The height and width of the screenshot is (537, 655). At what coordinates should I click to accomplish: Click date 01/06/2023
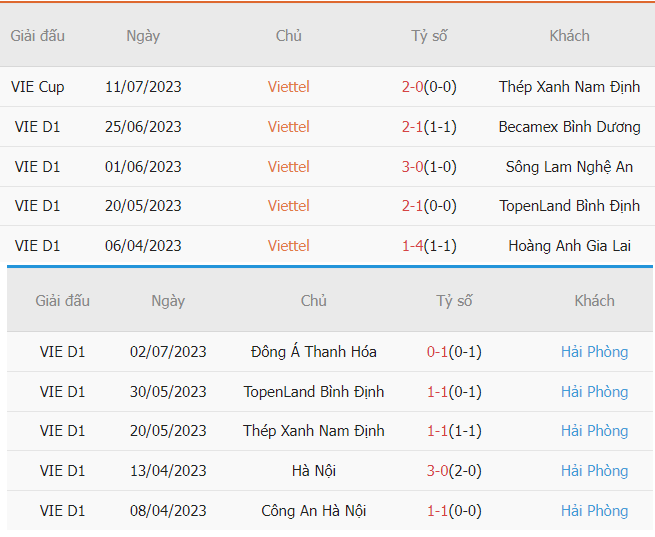[x=143, y=167]
